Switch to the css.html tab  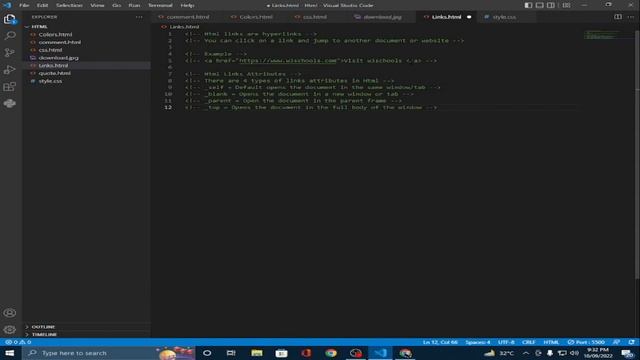tap(314, 17)
